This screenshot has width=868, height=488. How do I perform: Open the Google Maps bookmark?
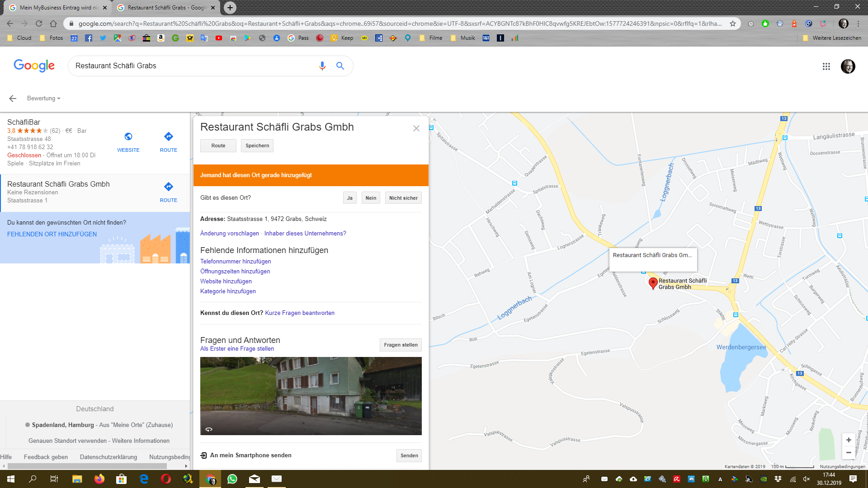118,38
